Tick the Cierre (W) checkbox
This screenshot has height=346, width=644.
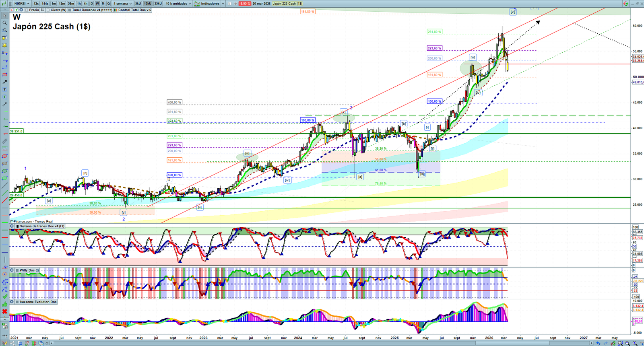[48, 10]
